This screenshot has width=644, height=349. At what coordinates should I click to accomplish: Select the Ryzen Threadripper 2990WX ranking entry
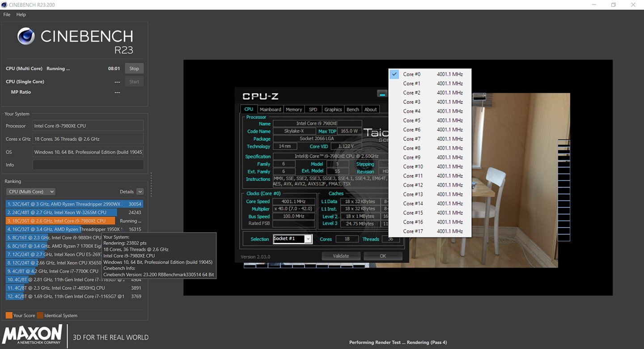click(x=75, y=204)
